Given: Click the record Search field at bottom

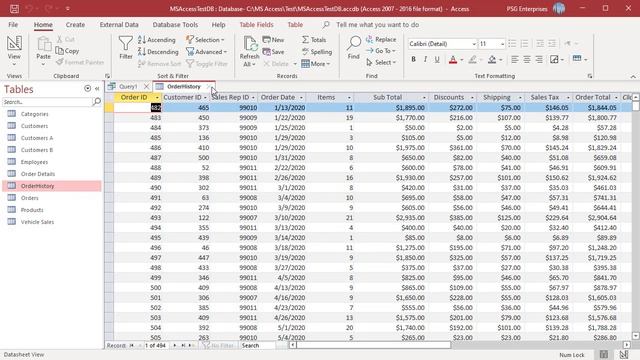Looking at the screenshot, I should (258, 345).
